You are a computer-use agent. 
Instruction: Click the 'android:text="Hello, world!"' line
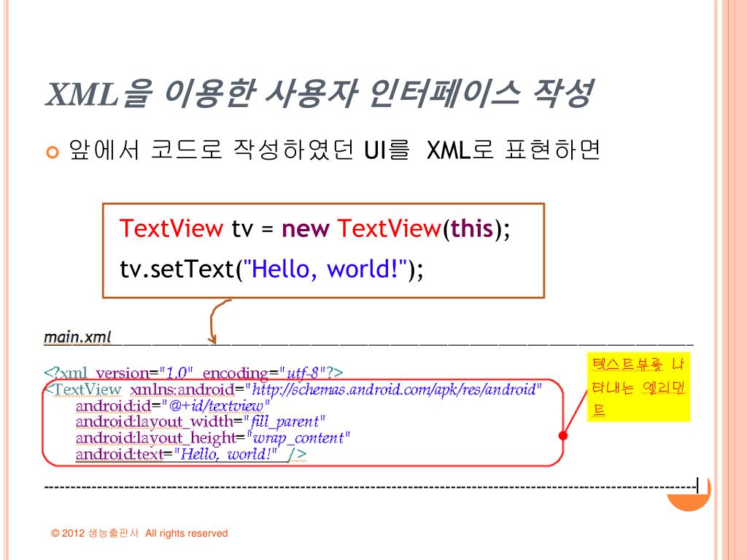pyautogui.click(x=190, y=454)
